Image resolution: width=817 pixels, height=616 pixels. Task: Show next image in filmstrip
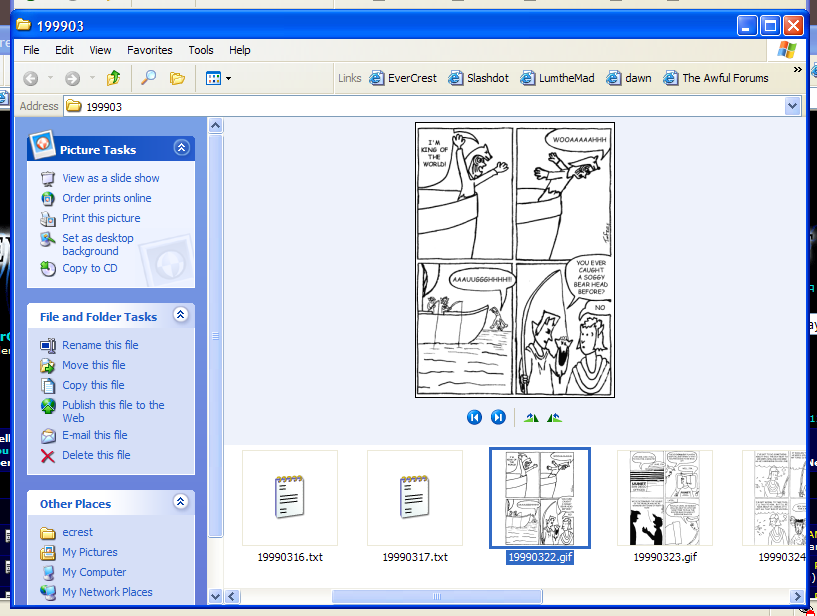(498, 417)
